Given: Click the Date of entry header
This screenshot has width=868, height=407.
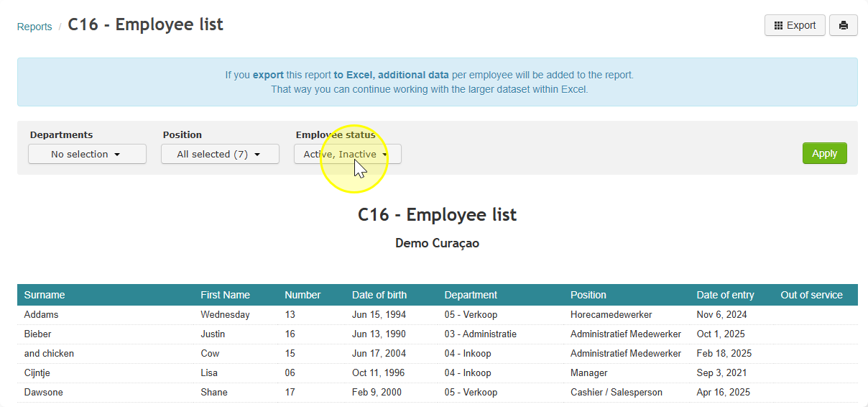Looking at the screenshot, I should coord(725,295).
